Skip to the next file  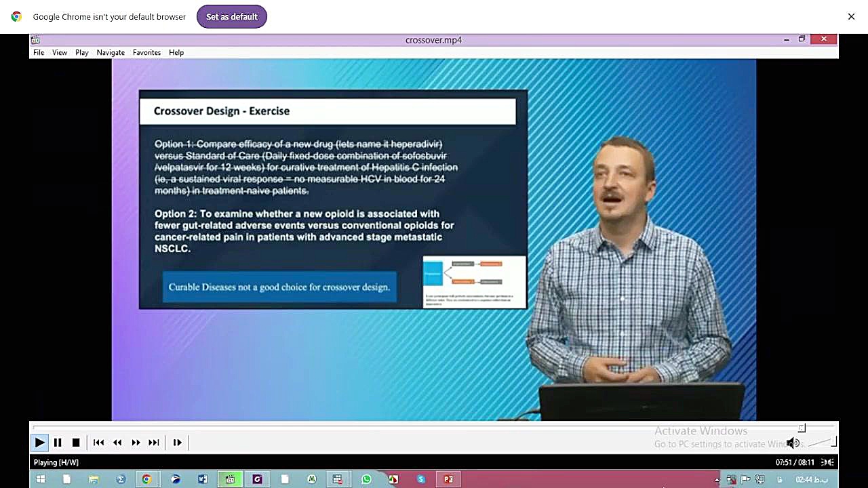click(154, 443)
